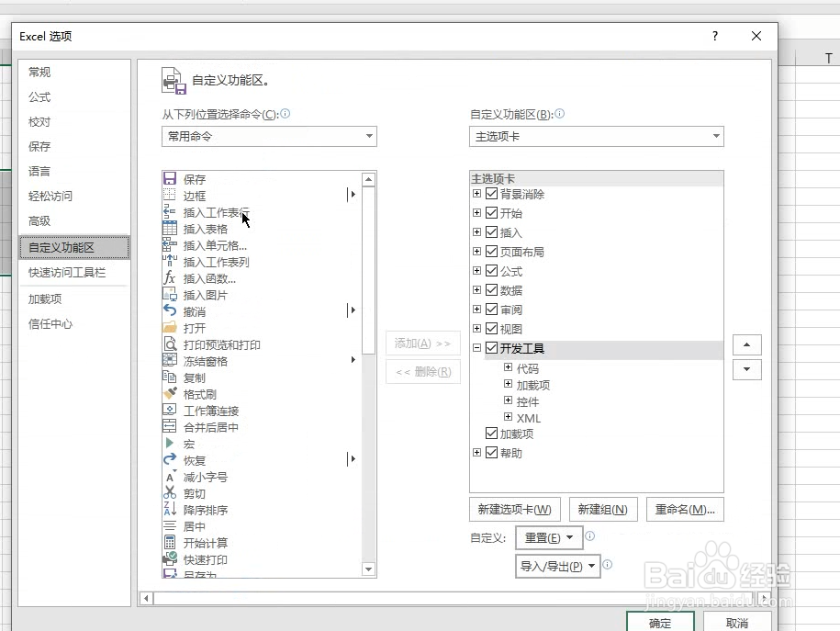840x631 pixels.
Task: Click command list scrollbar down arrow
Action: click(x=368, y=569)
